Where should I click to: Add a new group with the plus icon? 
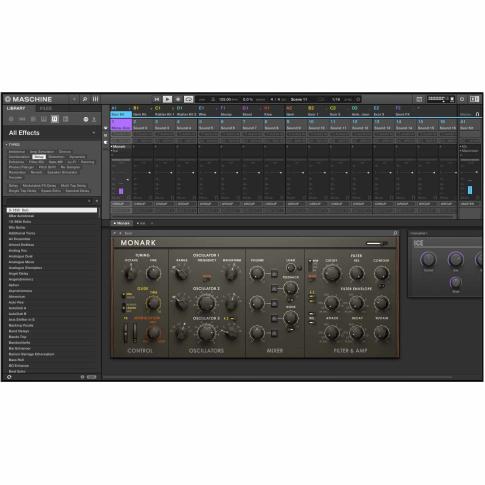419,108
